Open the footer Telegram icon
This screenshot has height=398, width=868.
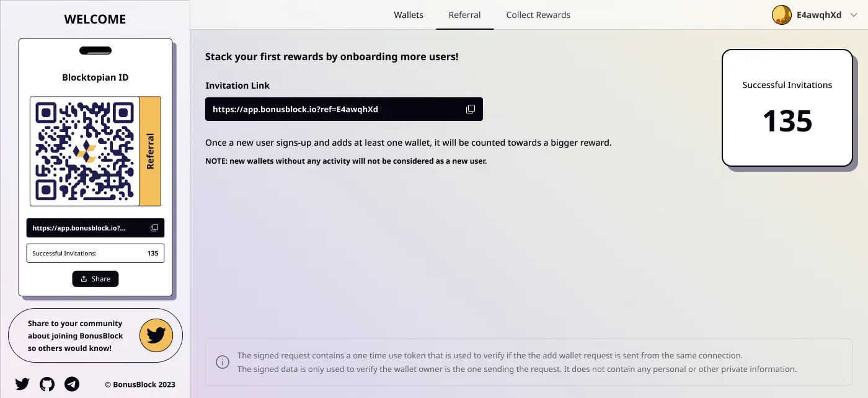(x=72, y=384)
